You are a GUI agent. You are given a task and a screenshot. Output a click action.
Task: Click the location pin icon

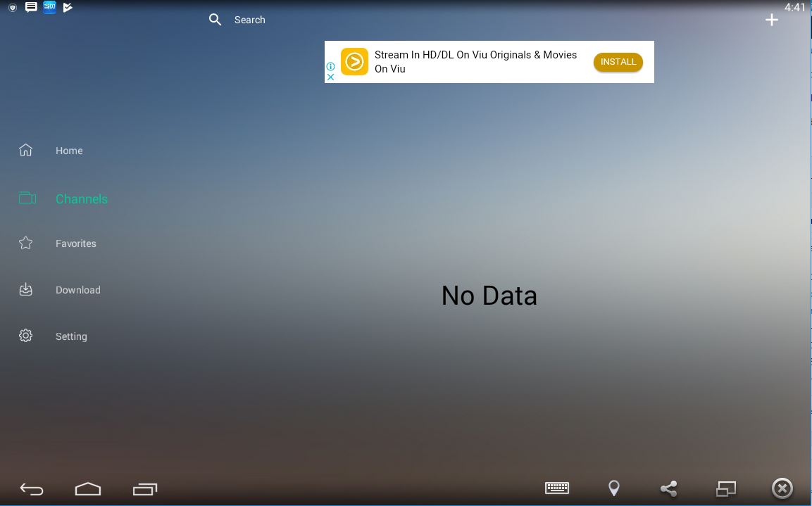click(x=614, y=488)
